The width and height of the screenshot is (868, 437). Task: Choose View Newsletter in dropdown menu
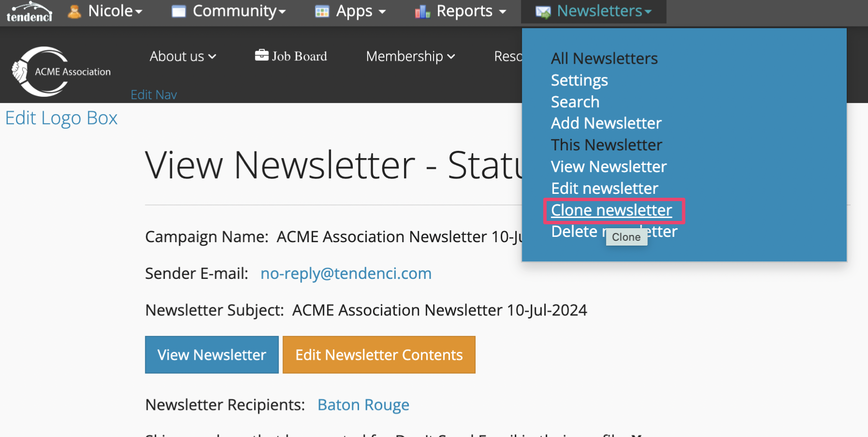pos(609,167)
